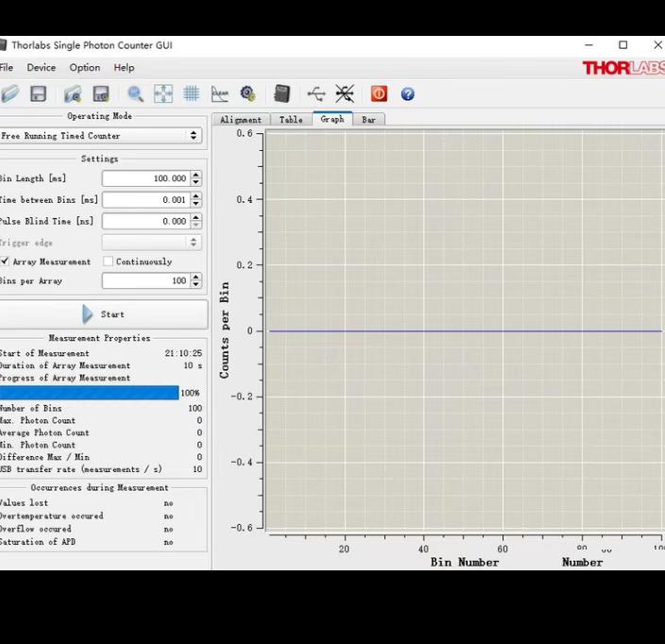
Task: Click the USB disconnect icon
Action: click(345, 93)
